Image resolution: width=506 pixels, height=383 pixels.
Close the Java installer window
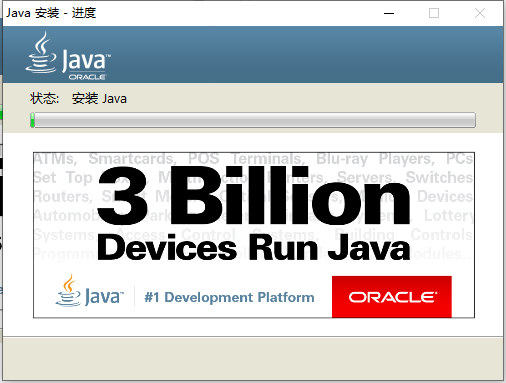(480, 13)
